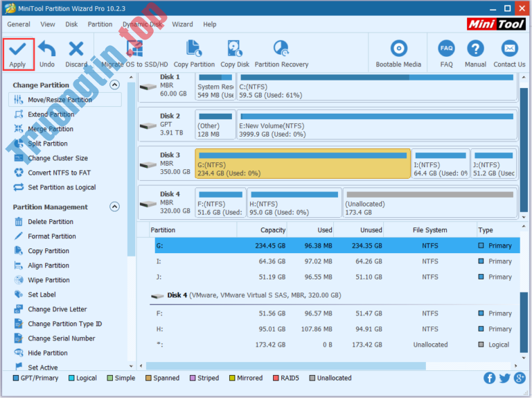Click Delete Partition in sidebar

(50, 222)
